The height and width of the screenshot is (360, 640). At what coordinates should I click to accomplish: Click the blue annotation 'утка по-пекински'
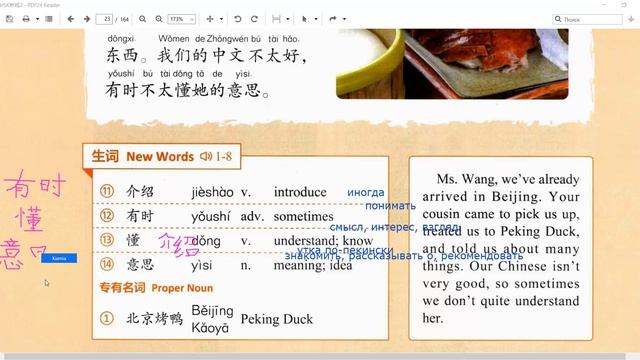[x=345, y=249]
